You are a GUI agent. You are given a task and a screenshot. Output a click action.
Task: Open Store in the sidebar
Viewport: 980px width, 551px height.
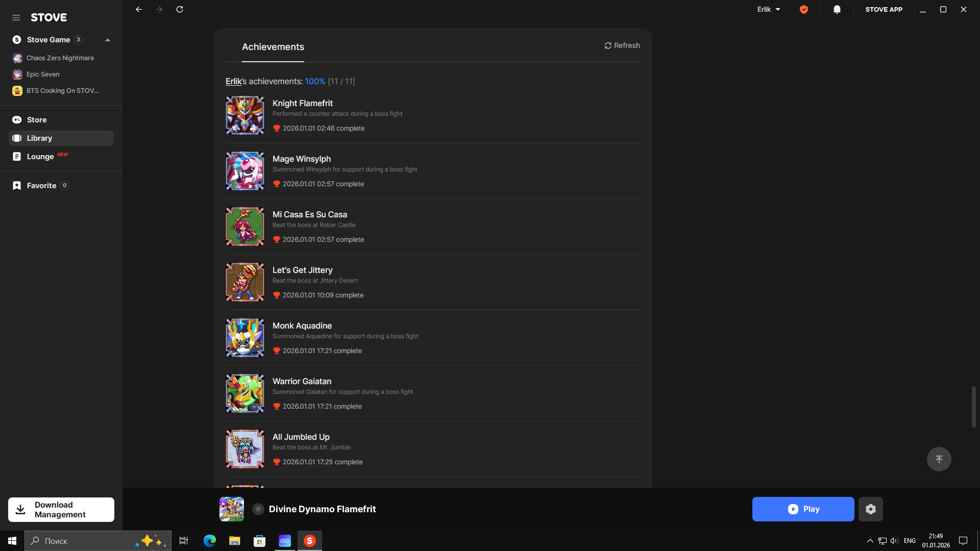pyautogui.click(x=36, y=120)
